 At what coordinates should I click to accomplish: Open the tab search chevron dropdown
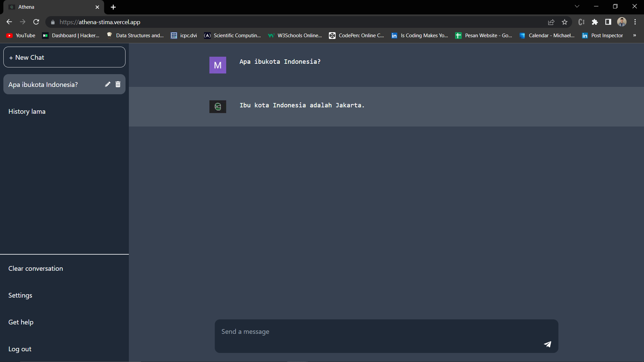point(577,6)
